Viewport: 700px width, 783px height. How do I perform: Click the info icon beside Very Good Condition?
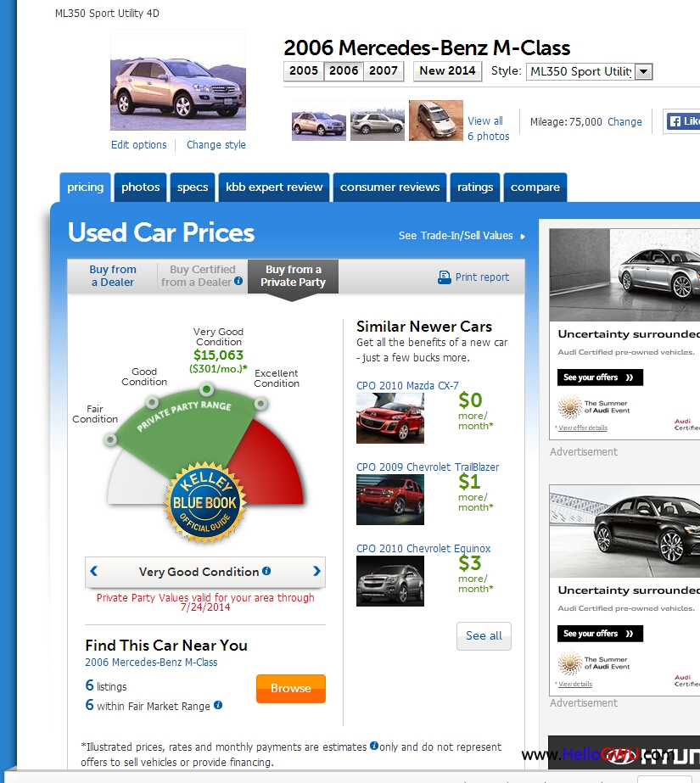click(x=266, y=571)
